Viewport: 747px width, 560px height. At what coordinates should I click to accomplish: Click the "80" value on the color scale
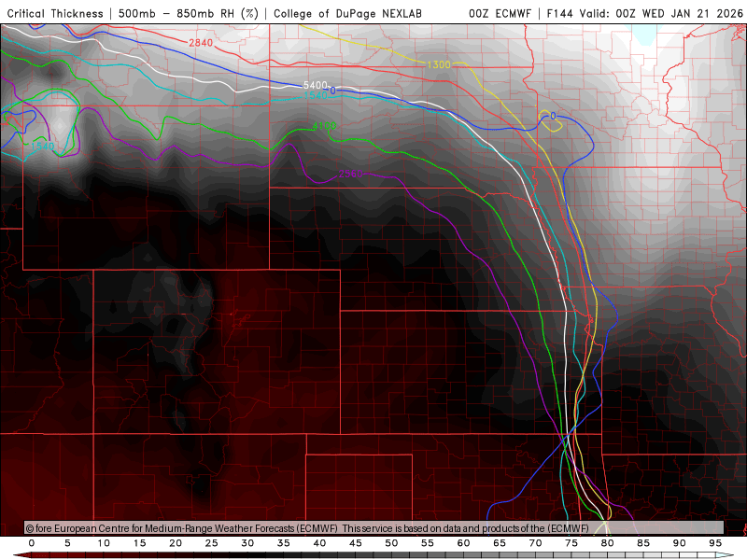608,543
